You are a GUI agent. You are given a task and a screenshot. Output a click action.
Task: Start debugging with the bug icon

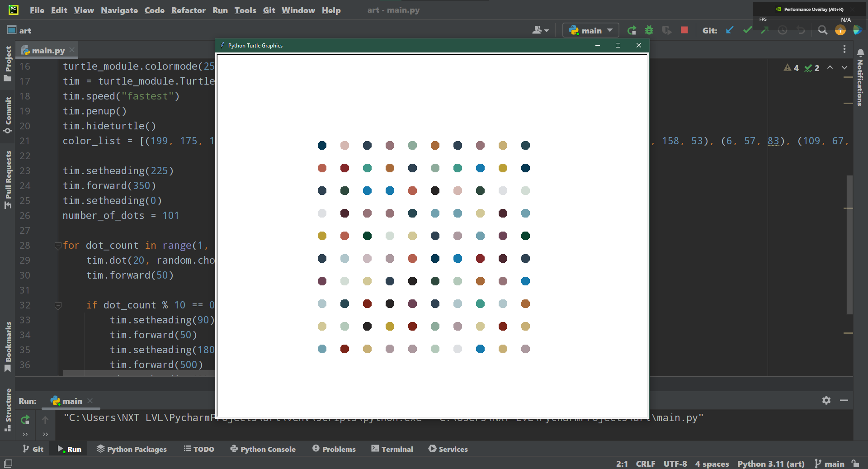click(x=650, y=30)
